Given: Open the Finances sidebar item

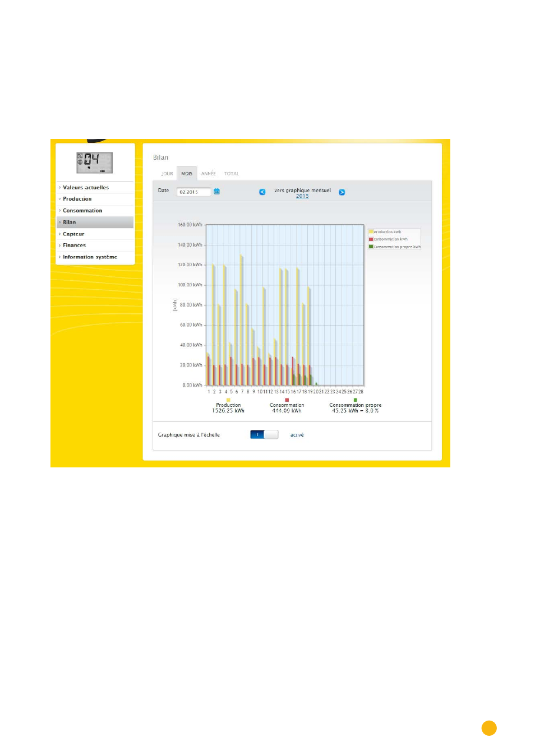Looking at the screenshot, I should coord(75,245).
